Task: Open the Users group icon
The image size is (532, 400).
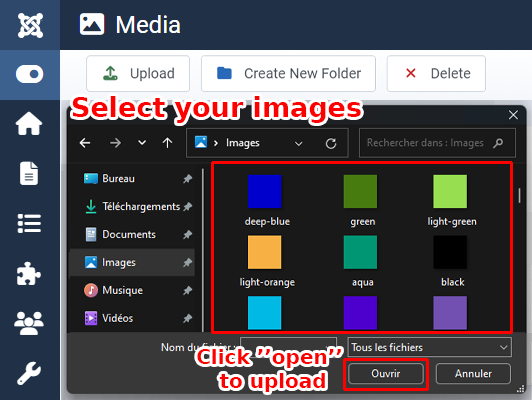Action: click(29, 323)
